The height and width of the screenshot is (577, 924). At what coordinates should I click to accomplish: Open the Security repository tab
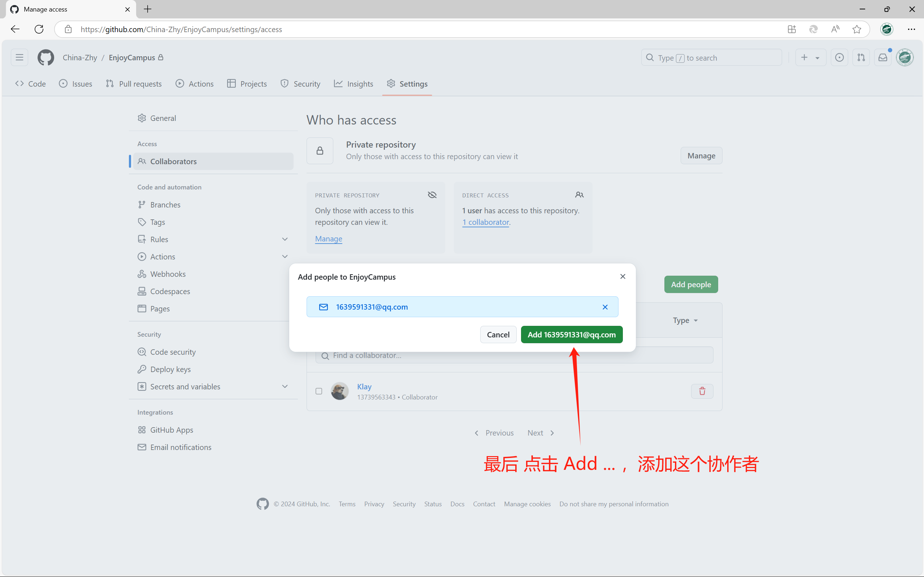pyautogui.click(x=300, y=84)
